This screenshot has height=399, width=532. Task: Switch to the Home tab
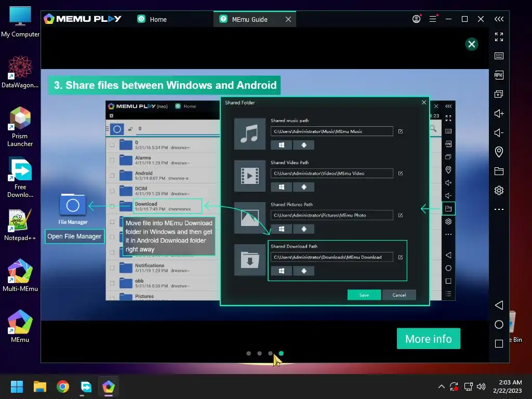point(152,19)
